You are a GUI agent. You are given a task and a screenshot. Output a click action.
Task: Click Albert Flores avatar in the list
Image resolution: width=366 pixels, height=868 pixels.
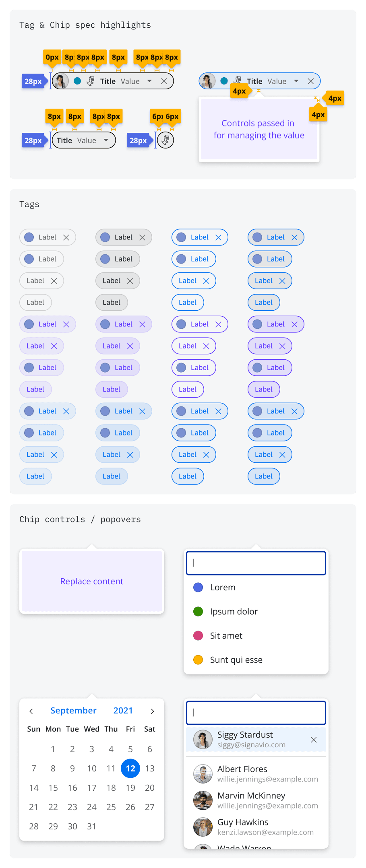click(x=203, y=774)
